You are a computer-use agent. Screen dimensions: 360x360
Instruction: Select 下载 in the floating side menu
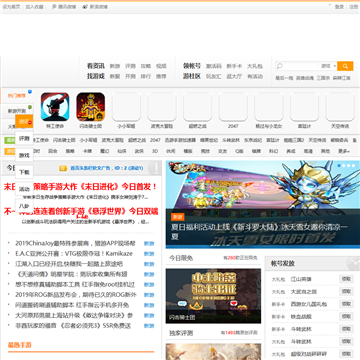24,172
